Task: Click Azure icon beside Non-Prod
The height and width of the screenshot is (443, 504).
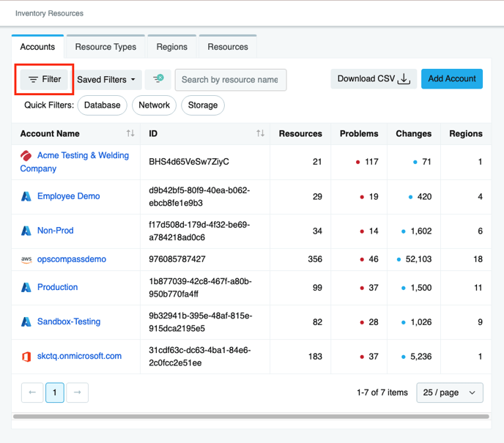Action: pos(26,231)
